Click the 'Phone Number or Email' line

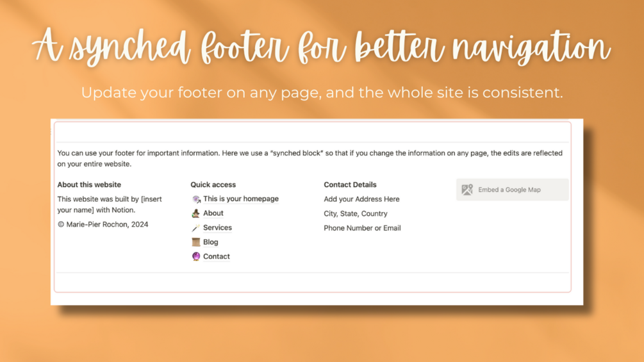pos(362,228)
